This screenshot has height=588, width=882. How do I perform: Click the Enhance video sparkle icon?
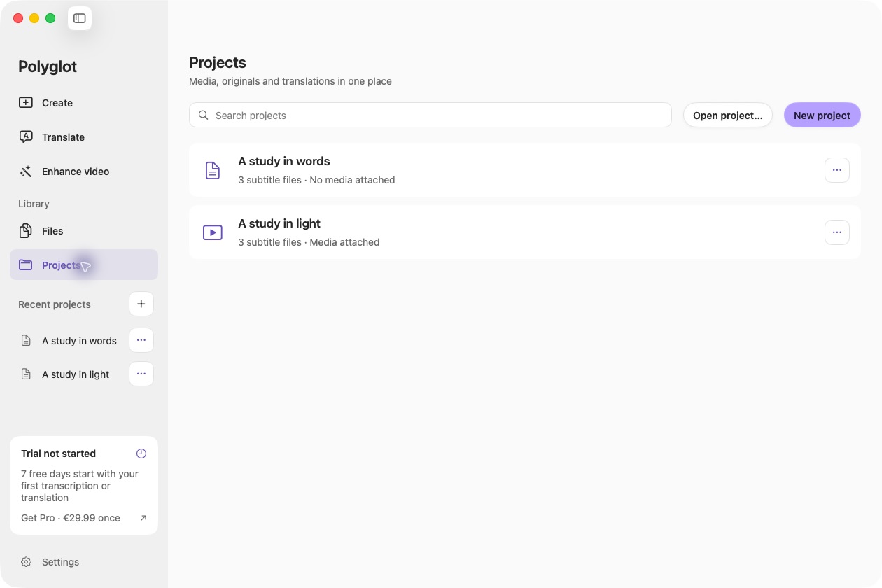coord(26,171)
